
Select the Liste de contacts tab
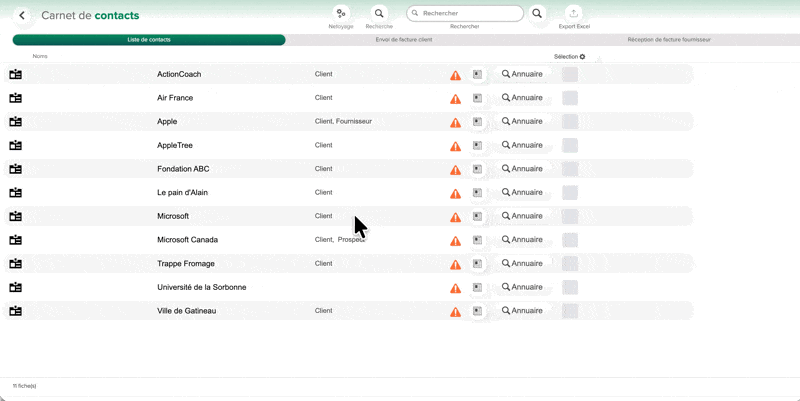click(x=149, y=40)
